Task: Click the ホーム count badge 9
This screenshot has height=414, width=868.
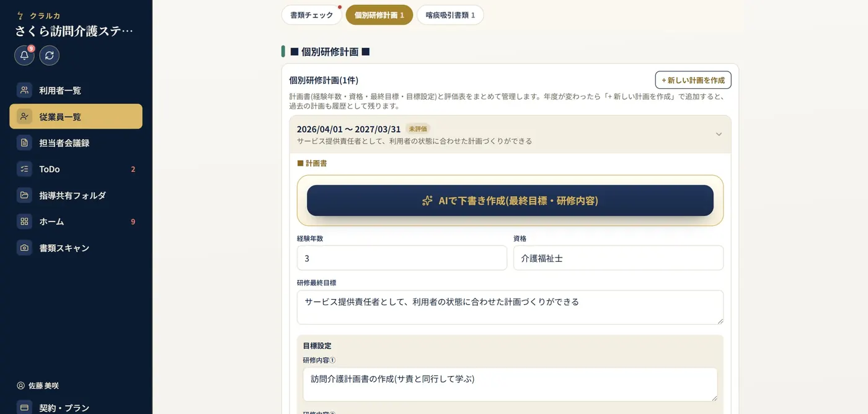Action: (133, 222)
